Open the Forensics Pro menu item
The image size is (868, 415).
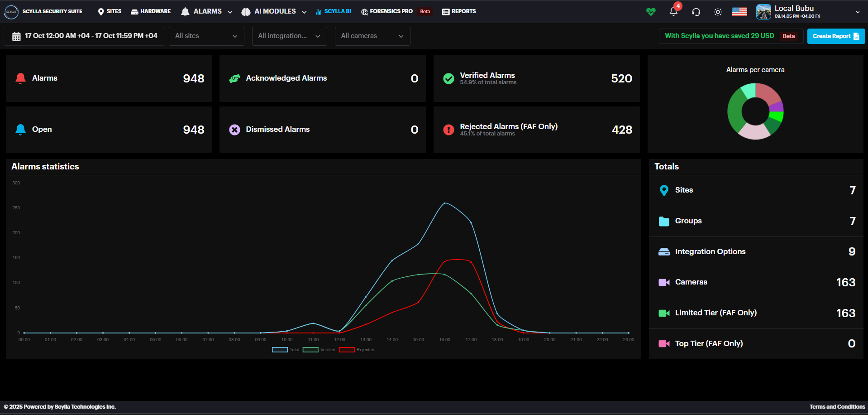(x=387, y=11)
